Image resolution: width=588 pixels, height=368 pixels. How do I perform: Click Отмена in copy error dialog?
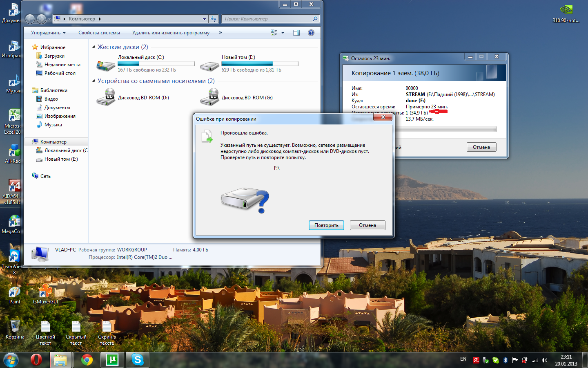pos(367,225)
